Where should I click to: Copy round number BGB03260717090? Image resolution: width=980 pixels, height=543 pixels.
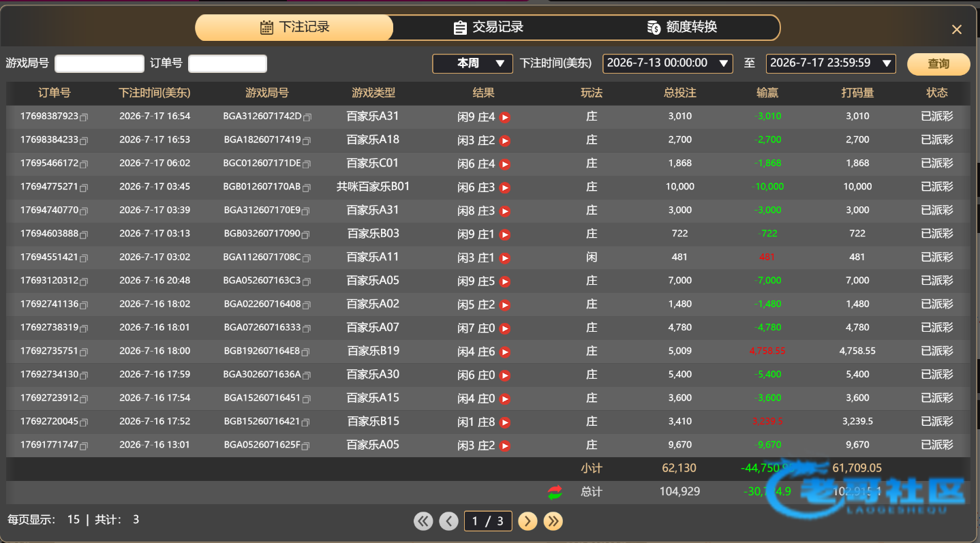click(x=305, y=235)
